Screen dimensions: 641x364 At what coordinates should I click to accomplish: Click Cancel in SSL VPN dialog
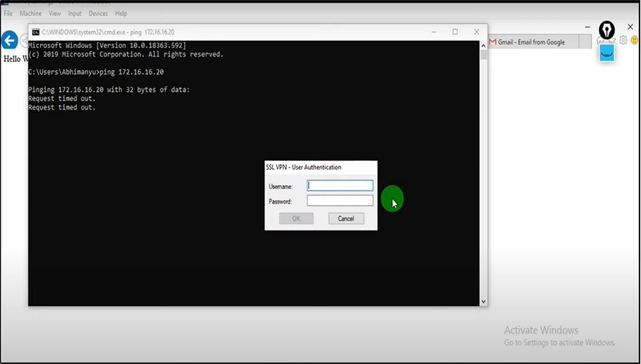pyautogui.click(x=346, y=218)
